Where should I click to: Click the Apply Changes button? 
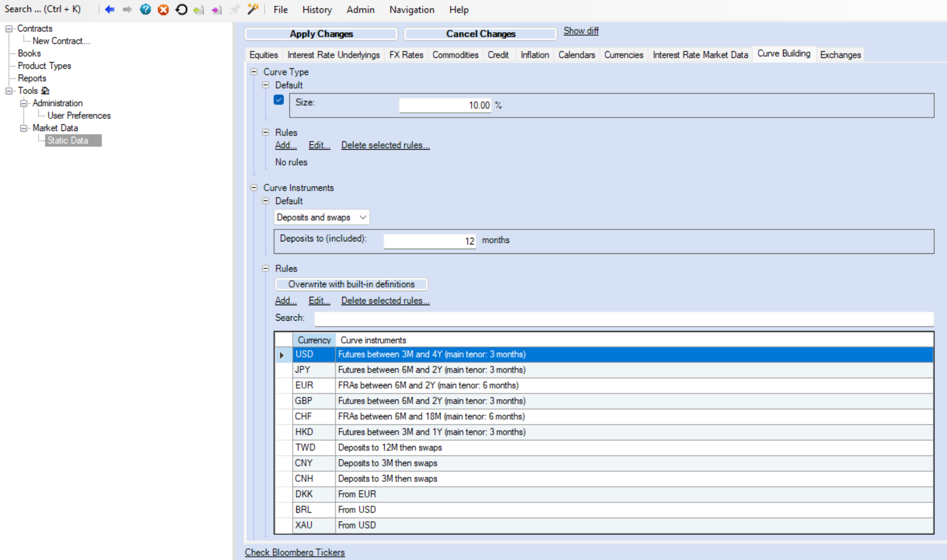[x=321, y=34]
